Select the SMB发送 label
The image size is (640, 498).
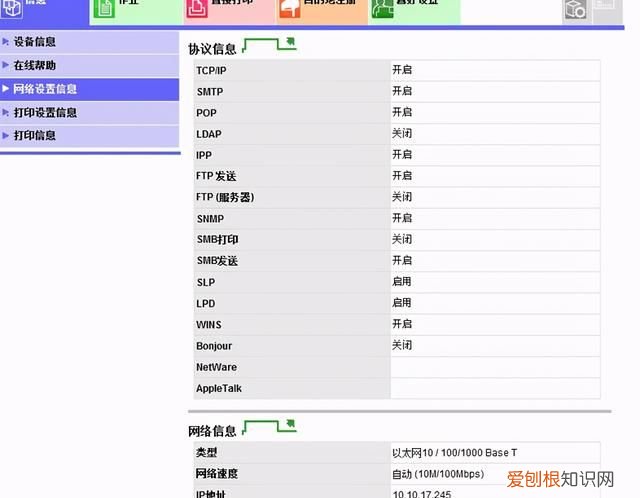tap(217, 261)
